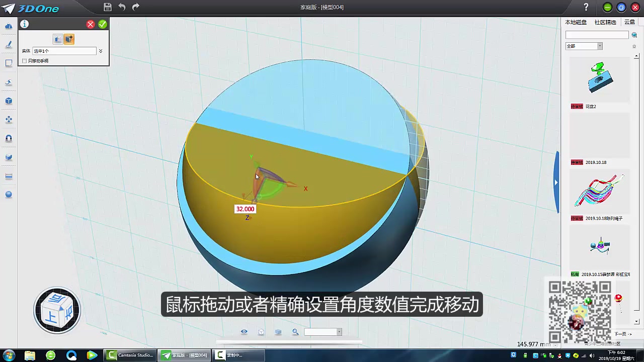
Task: Toggle visibility with bottom eye icon
Action: click(244, 332)
